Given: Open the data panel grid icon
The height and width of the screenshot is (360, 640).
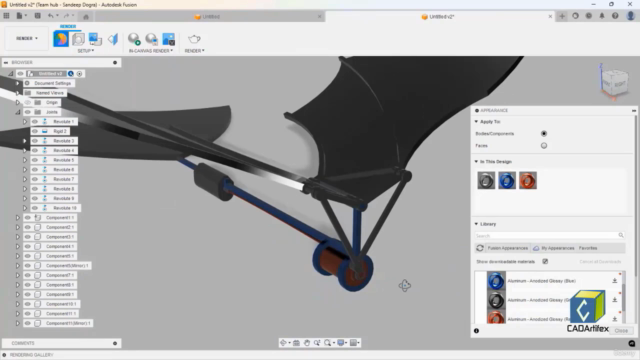Looking at the screenshot, I should 7,16.
